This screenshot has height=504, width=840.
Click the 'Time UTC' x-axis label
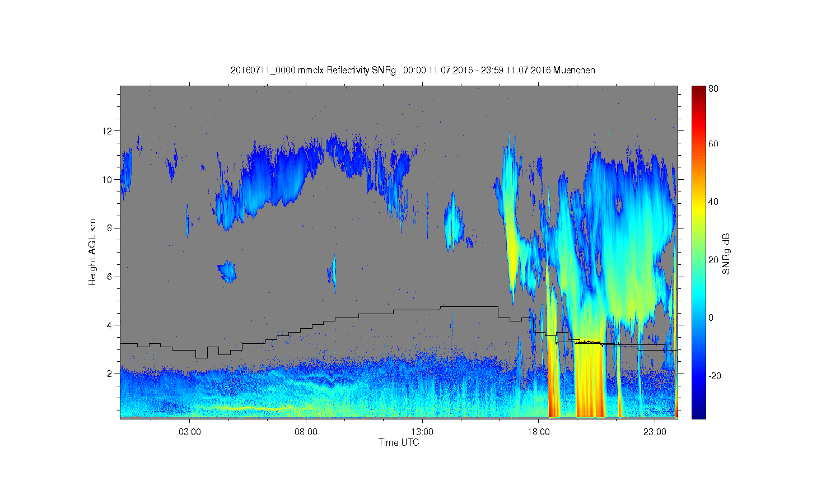coord(399,442)
